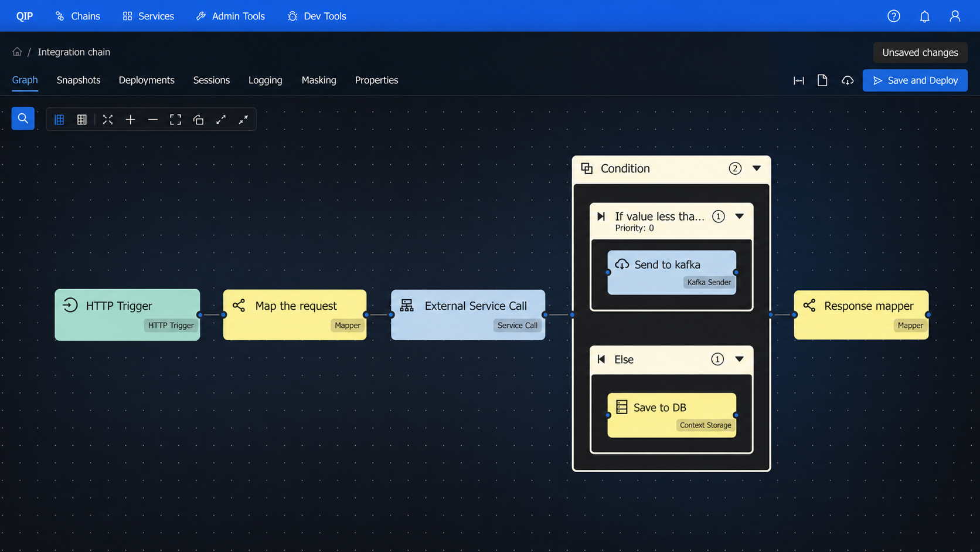
Task: Open the Chains menu
Action: pyautogui.click(x=77, y=16)
